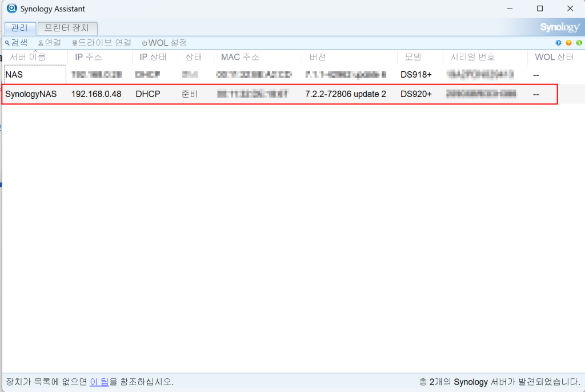This screenshot has height=392, width=585.
Task: Click the Synology logo in header
Action: (x=560, y=27)
